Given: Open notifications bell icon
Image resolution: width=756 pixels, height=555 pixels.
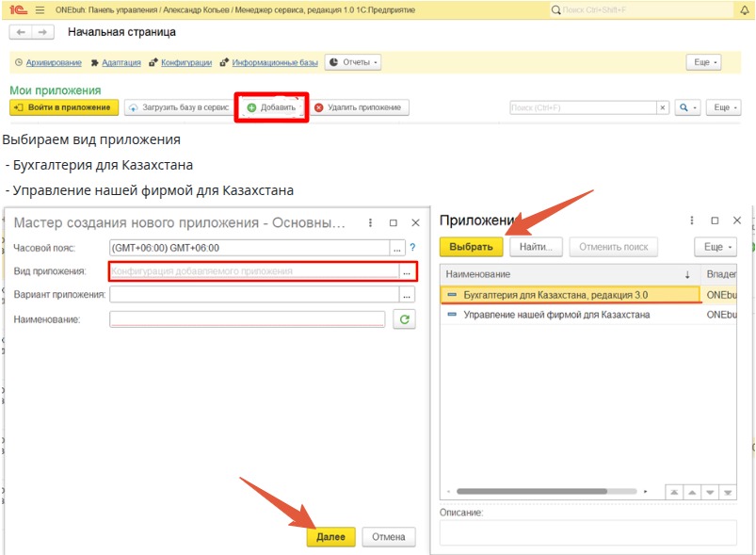Looking at the screenshot, I should click(745, 9).
